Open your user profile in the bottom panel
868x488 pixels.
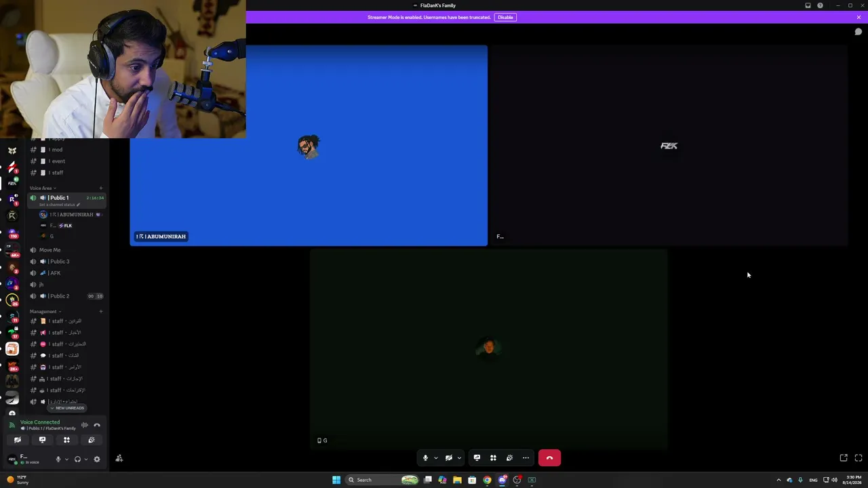coord(27,459)
